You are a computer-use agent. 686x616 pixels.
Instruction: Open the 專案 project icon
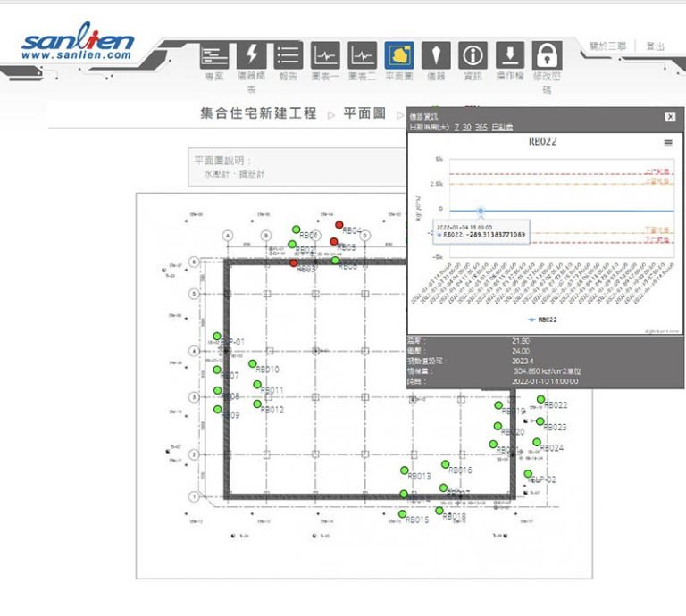tap(213, 56)
